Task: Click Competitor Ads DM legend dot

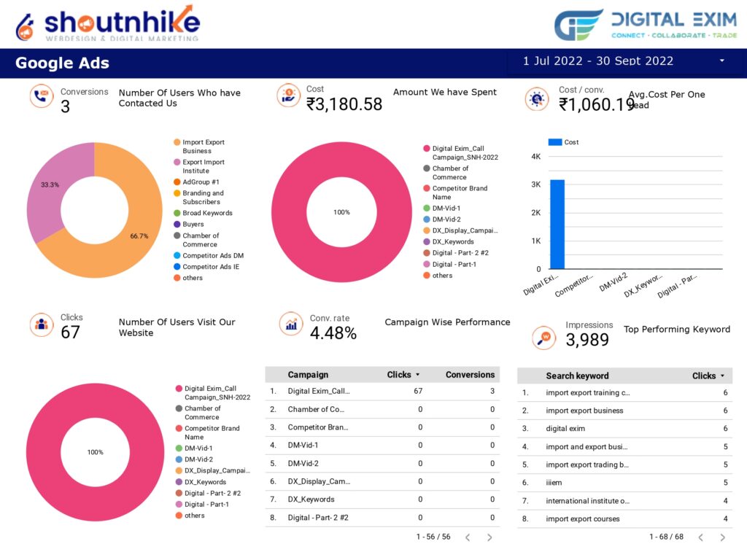Action: (177, 255)
